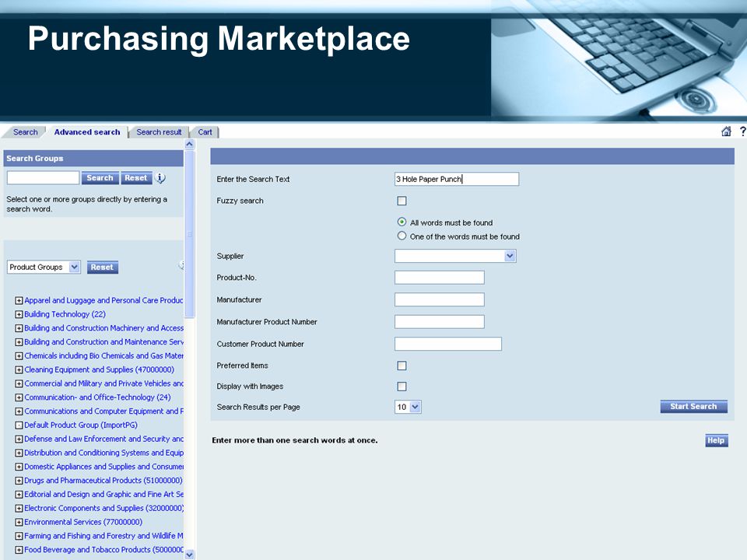Open the question mark help icon
The image size is (747, 560).
point(742,131)
